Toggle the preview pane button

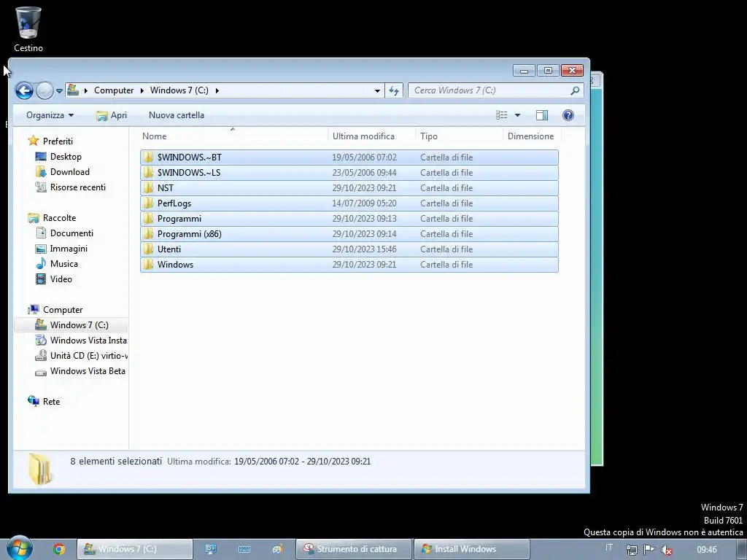click(x=542, y=115)
